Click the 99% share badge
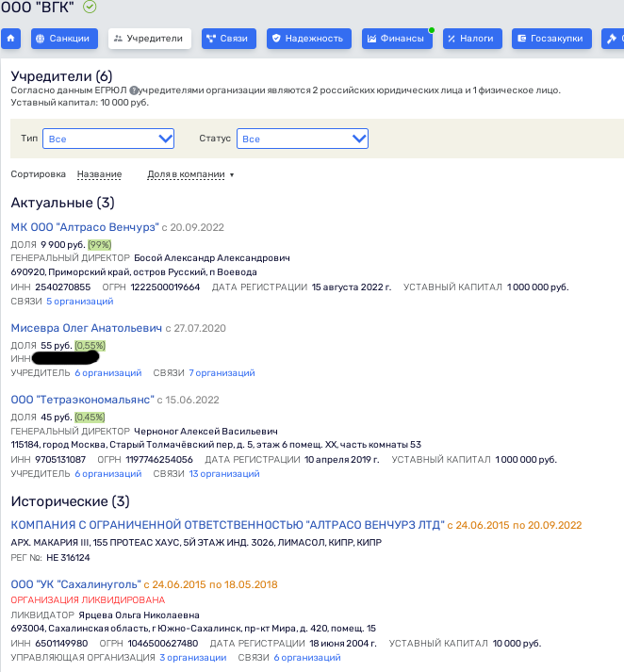The height and width of the screenshot is (672, 624). tap(99, 245)
